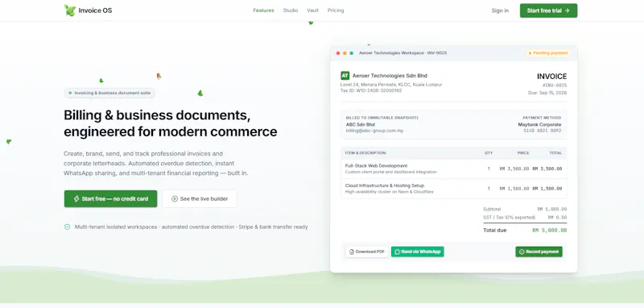
Task: Click the check circle icon in Record payment
Action: coord(522,252)
